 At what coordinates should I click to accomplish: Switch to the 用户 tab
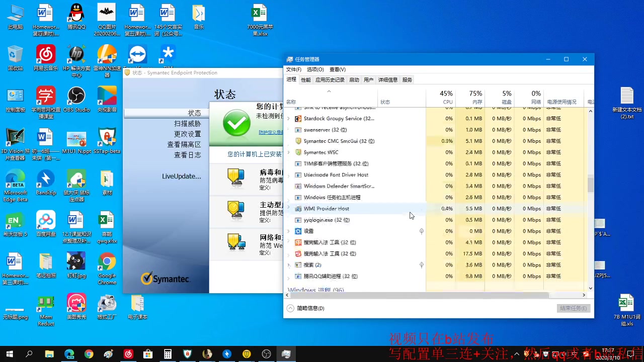369,79
